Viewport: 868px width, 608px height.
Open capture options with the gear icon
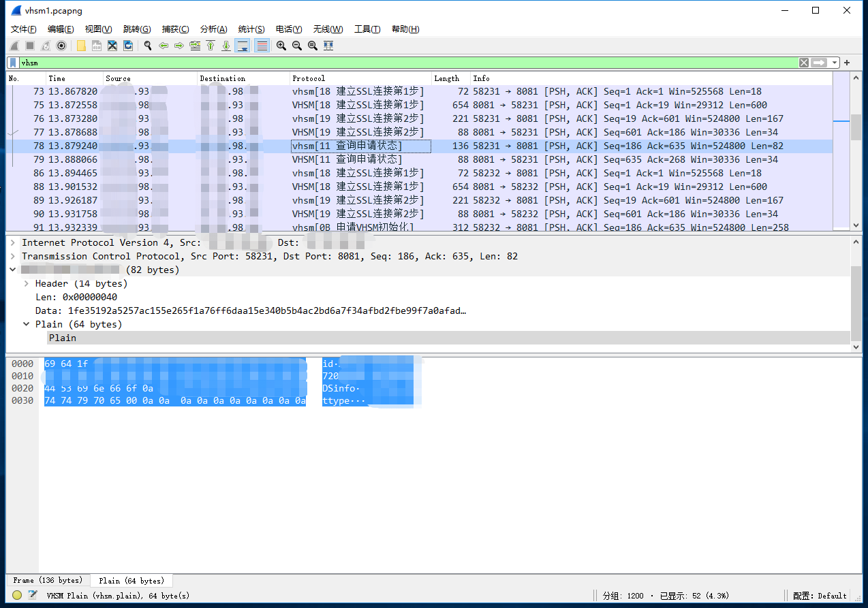[x=61, y=46]
